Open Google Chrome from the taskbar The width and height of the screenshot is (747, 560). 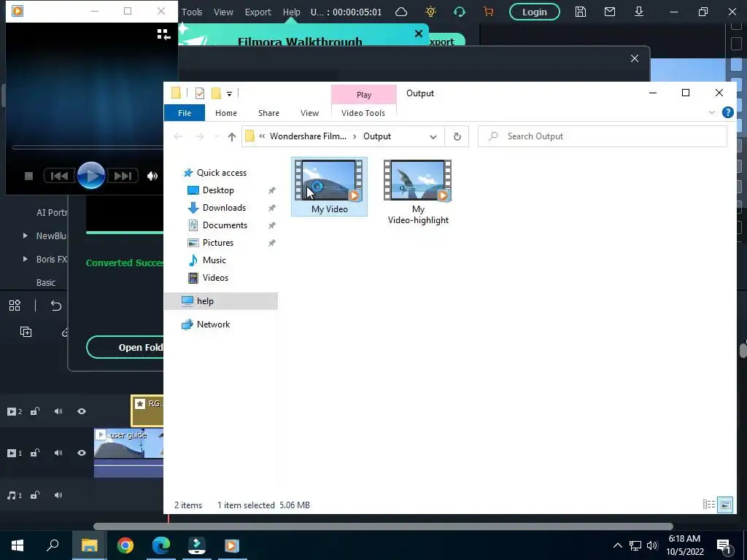125,545
